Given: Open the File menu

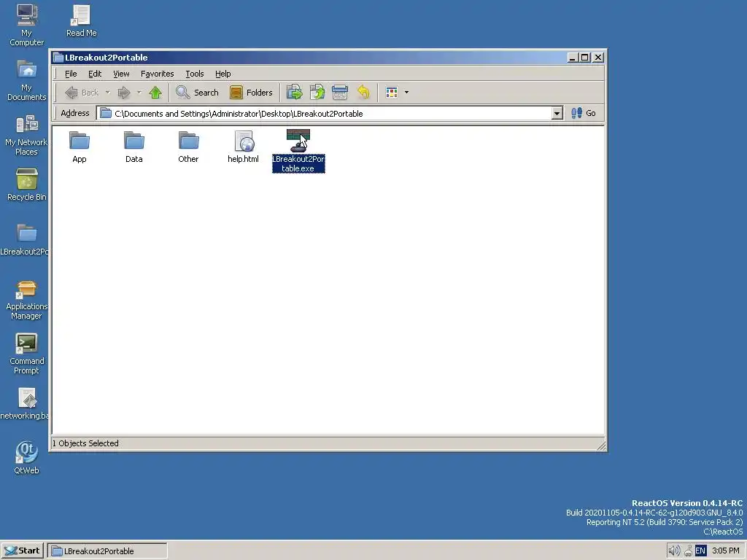Looking at the screenshot, I should 71,74.
